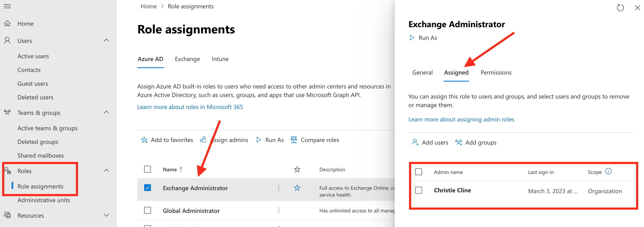Image resolution: width=644 pixels, height=227 pixels.
Task: Click the Users icon in the sidebar
Action: click(x=7, y=40)
